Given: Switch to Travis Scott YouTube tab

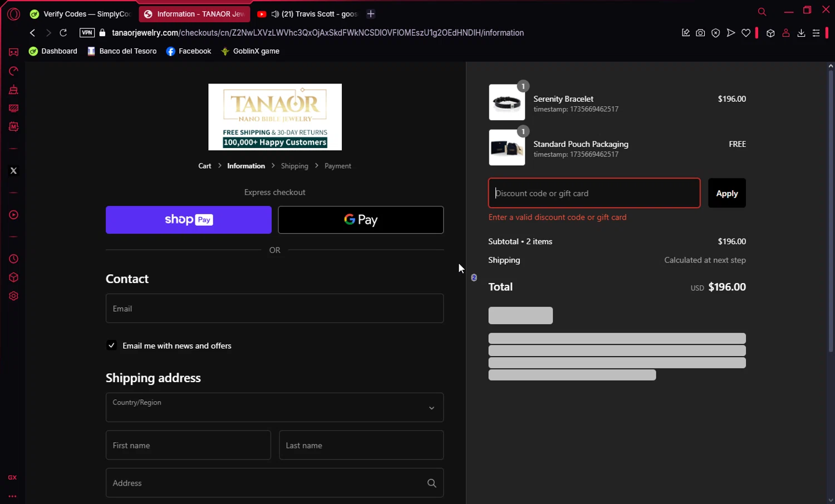Looking at the screenshot, I should [x=307, y=14].
